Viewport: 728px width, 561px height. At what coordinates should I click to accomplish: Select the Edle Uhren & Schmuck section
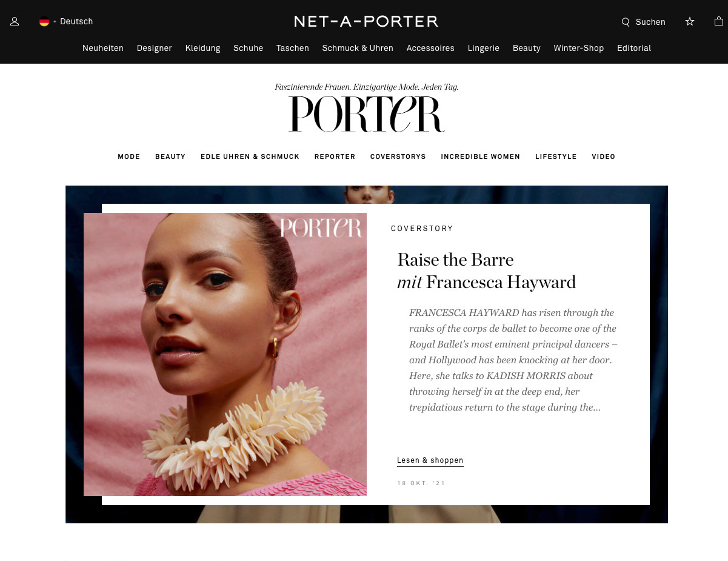tap(250, 156)
